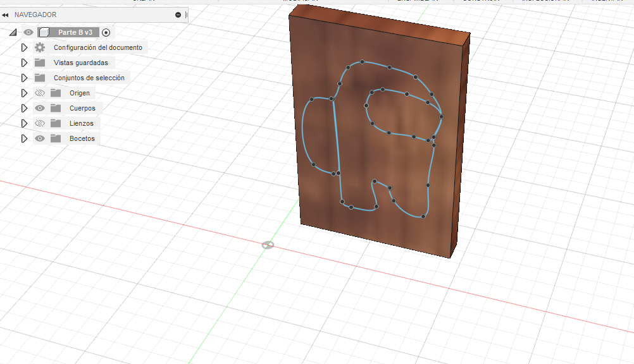Click the Navegador panel edge handle

(x=186, y=15)
